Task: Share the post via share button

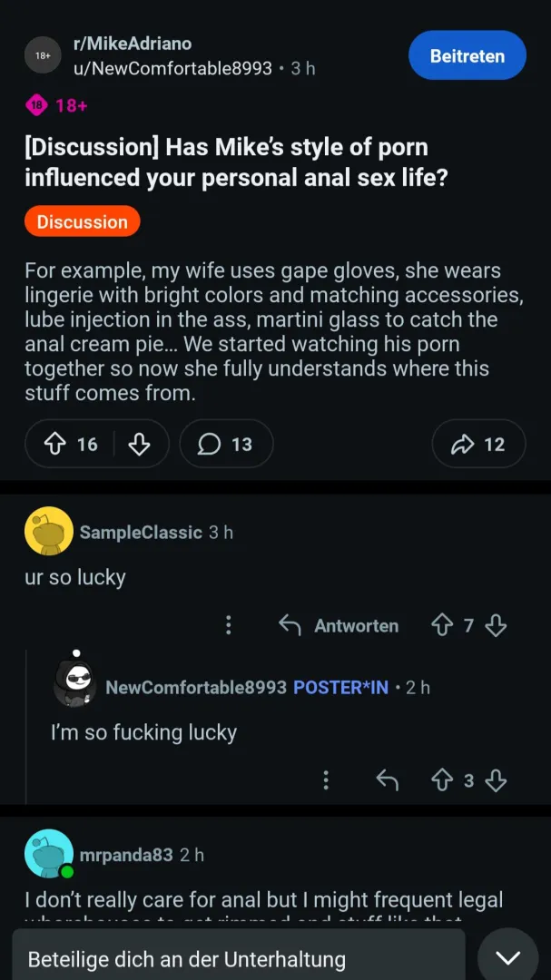Action: pos(478,444)
